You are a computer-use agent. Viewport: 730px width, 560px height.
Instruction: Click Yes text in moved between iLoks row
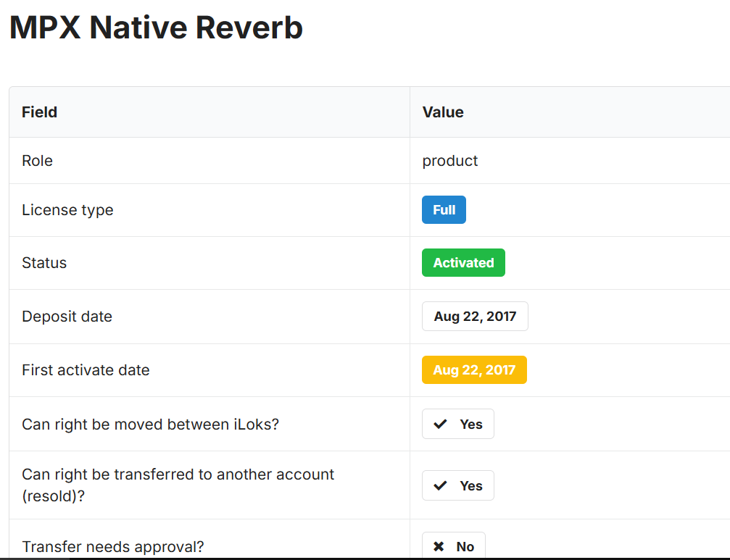click(x=471, y=425)
